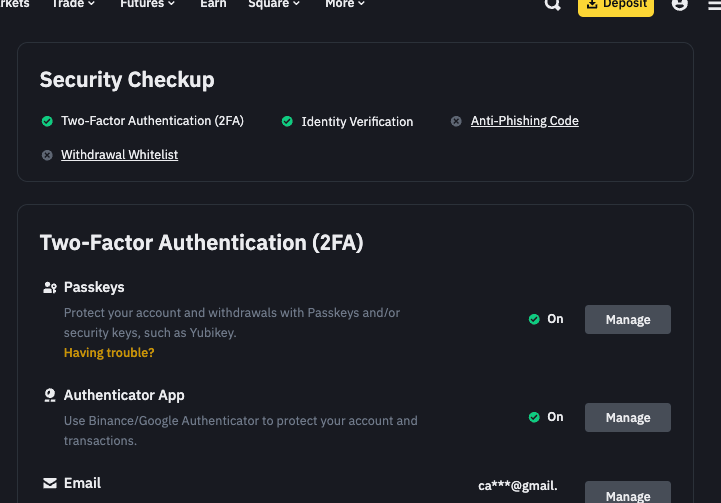
Task: Open the Anti-Phishing Code link
Action: [524, 121]
